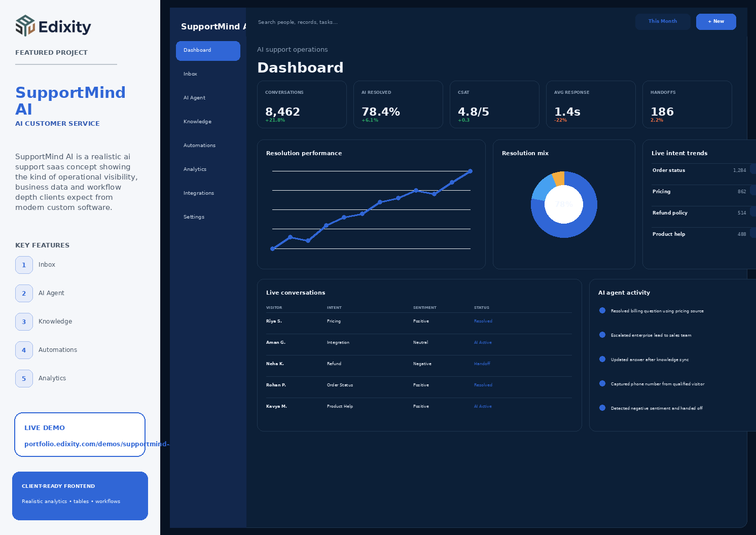Click AI Active status in Aman G. row
This screenshot has height=535, width=756.
(483, 342)
